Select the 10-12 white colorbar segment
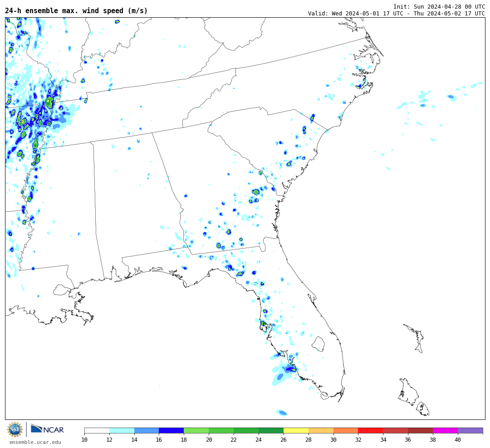490x448 pixels. coord(97,431)
